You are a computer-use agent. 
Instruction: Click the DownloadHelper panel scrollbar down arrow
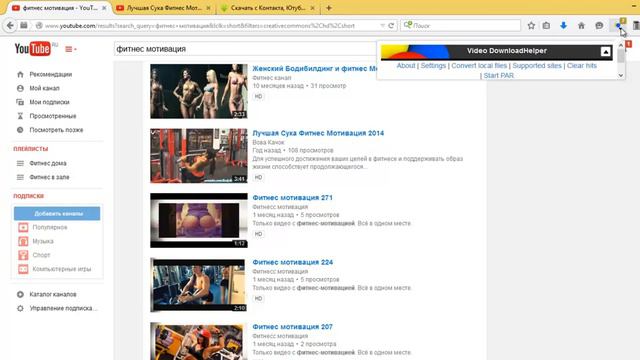[x=621, y=76]
